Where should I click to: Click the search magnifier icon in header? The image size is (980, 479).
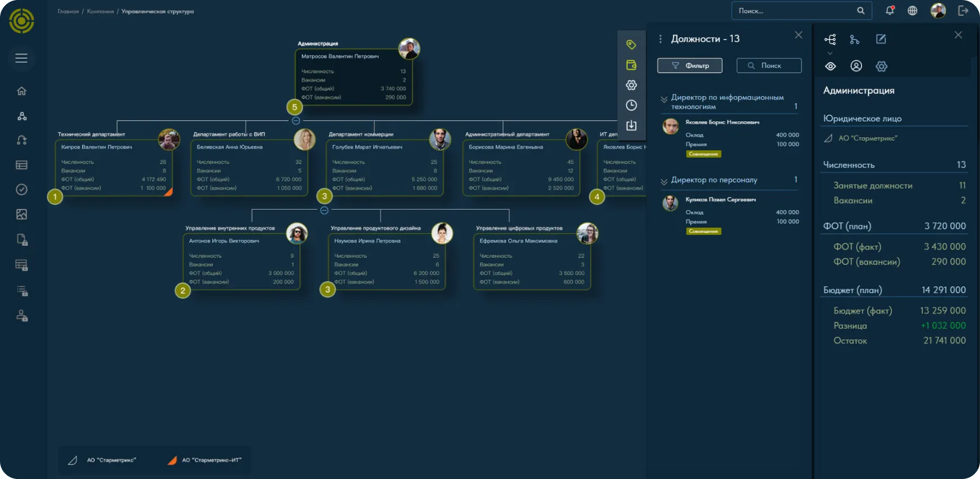click(x=861, y=10)
